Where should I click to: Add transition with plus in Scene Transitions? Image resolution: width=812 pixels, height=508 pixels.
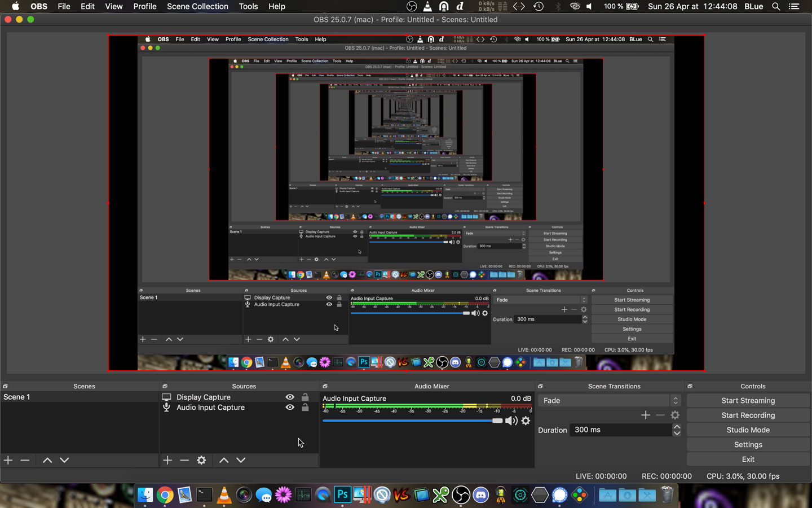click(646, 415)
